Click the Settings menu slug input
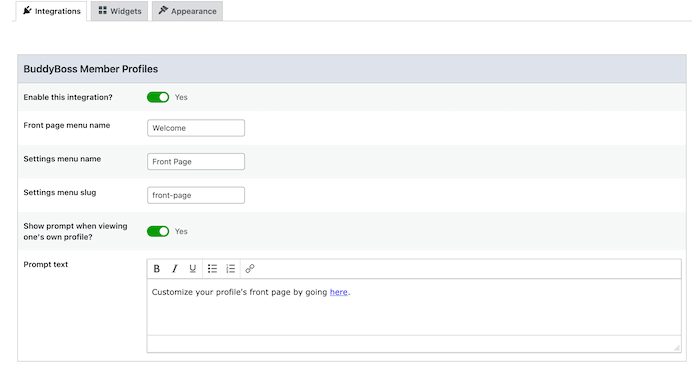This screenshot has width=700, height=373. [x=196, y=195]
